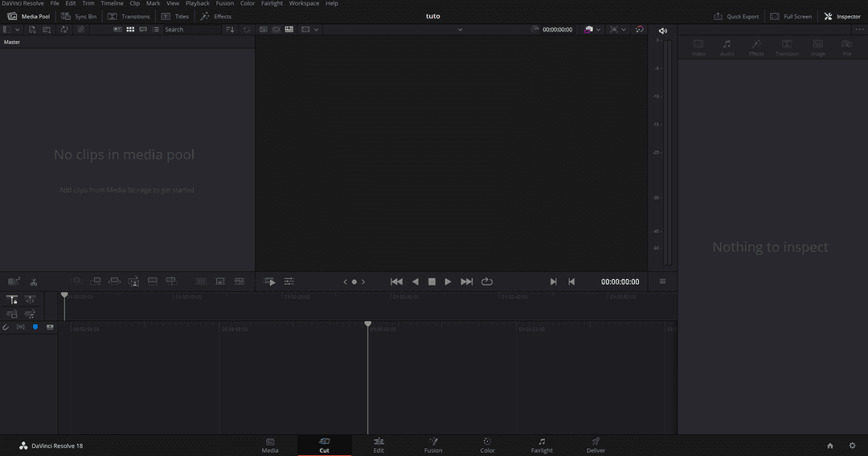The height and width of the screenshot is (456, 868).
Task: Open the Effects browser
Action: pyautogui.click(x=216, y=16)
